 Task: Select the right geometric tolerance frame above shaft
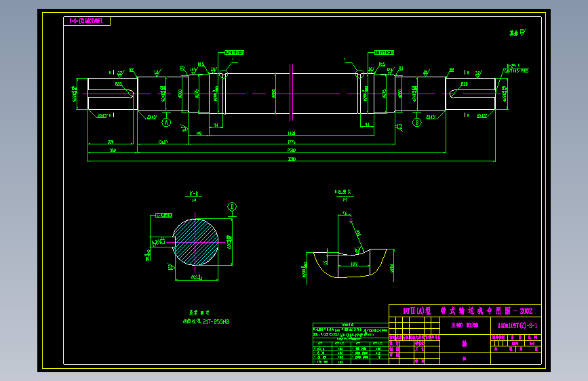coord(385,53)
